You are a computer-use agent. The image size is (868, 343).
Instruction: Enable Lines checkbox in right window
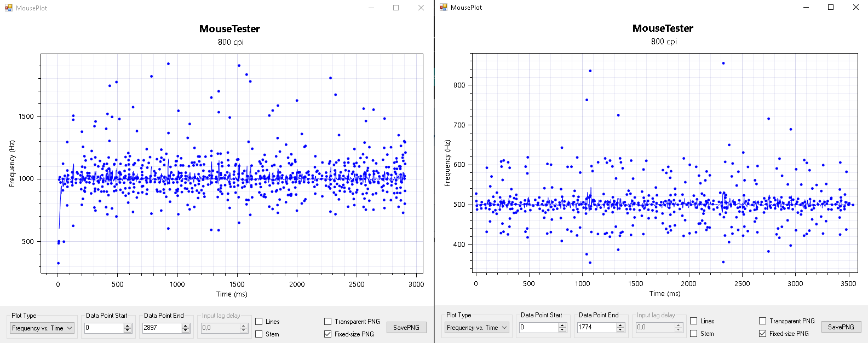(x=694, y=321)
